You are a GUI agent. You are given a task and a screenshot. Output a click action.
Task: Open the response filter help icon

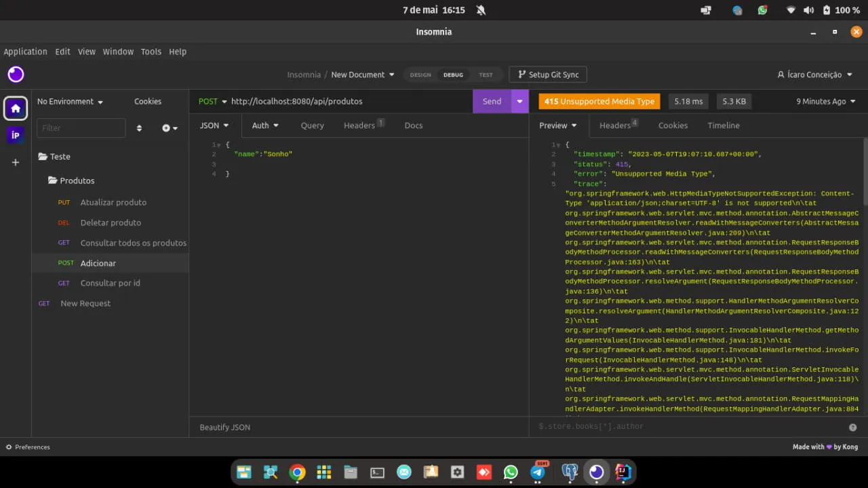[x=853, y=427]
